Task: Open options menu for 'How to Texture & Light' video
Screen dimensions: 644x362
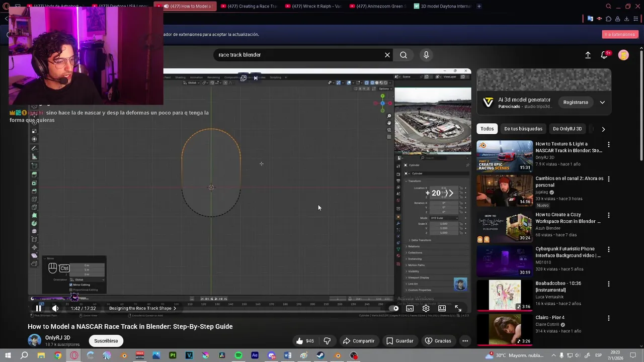Action: 608,145
